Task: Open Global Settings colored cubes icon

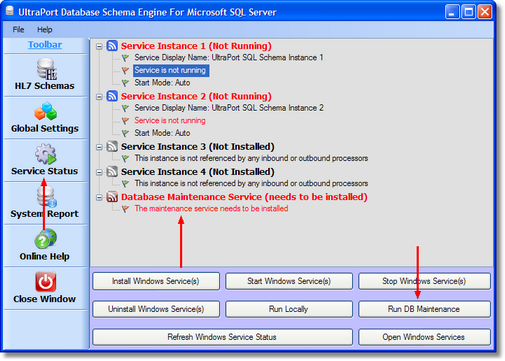Action: click(x=46, y=111)
